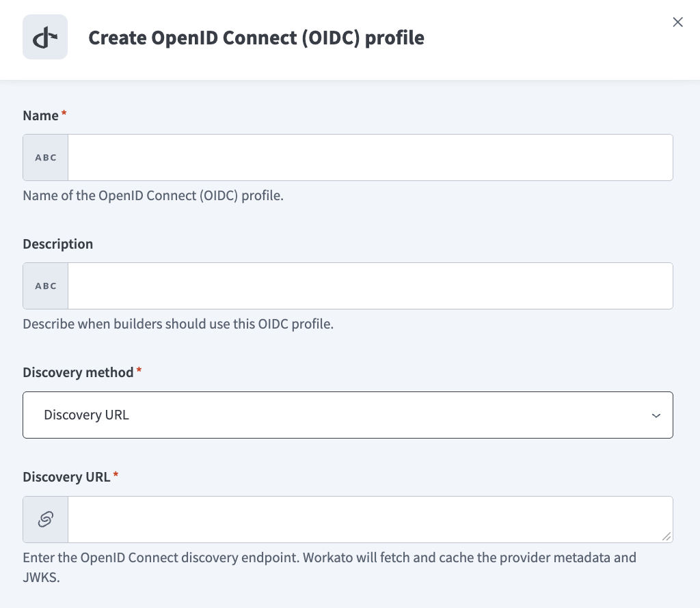700x608 pixels.
Task: Click the chevron arrow in Discovery method dropdown
Action: 656,415
